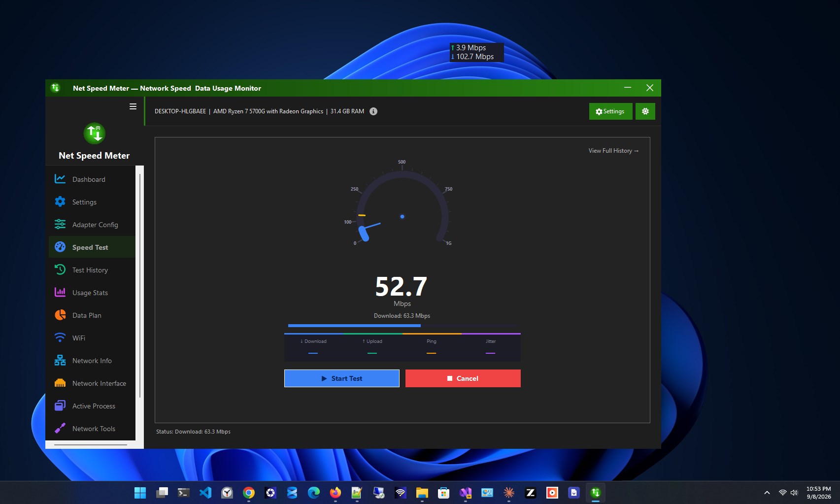Click the Network Interface ethernet port icon
The height and width of the screenshot is (504, 840).
60,383
